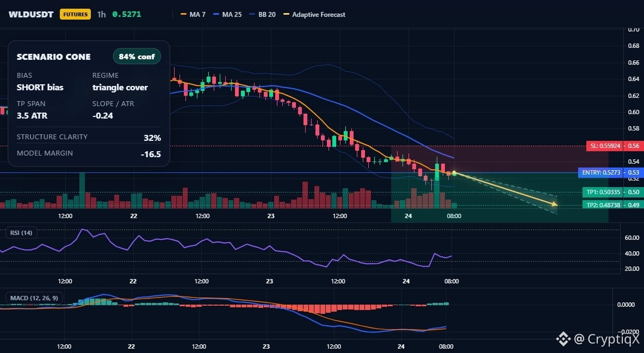
Task: Click the triangle cover regime value
Action: point(120,88)
